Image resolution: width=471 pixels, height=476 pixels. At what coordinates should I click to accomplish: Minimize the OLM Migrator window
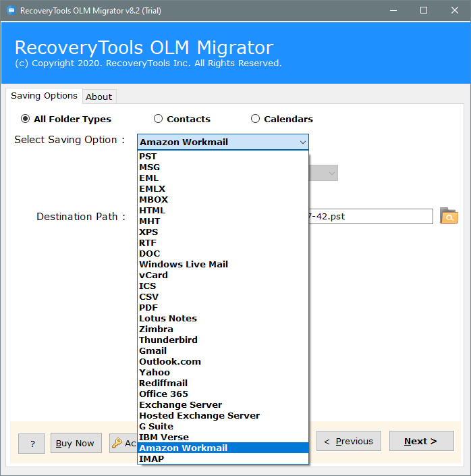coord(393,11)
